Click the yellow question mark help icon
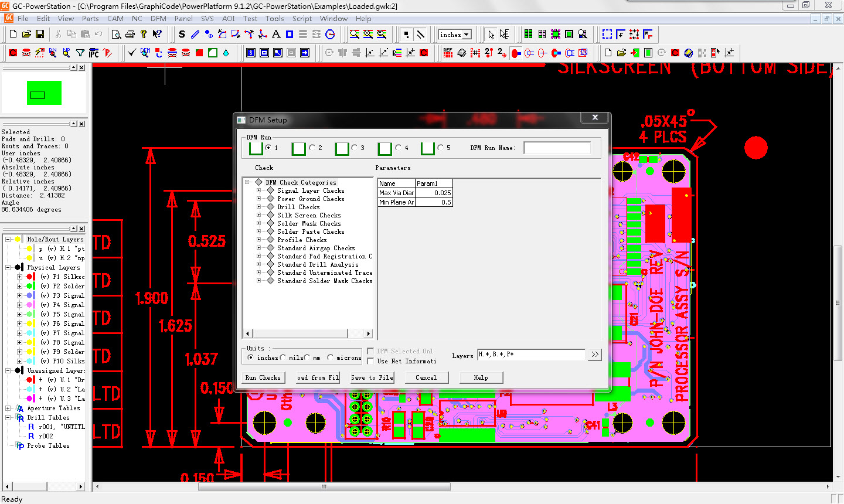This screenshot has width=844, height=504. coord(144,35)
